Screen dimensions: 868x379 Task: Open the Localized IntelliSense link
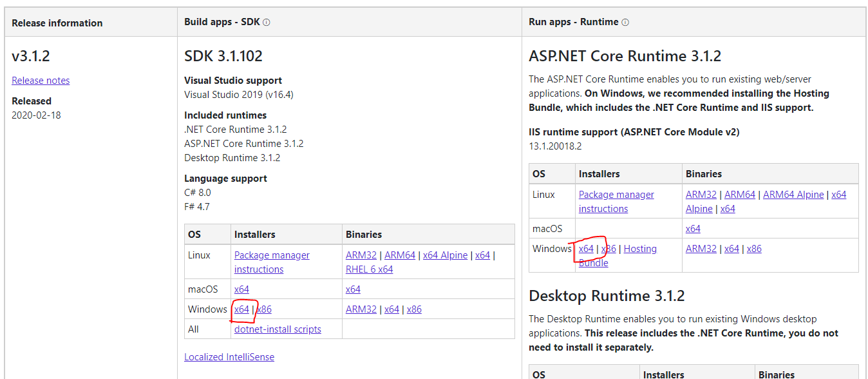(x=229, y=357)
